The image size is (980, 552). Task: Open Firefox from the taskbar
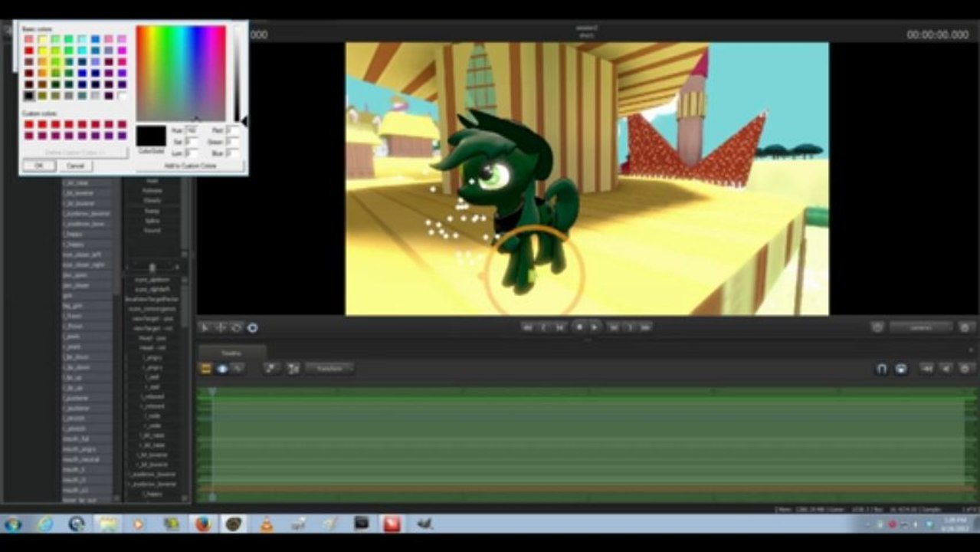point(202,524)
